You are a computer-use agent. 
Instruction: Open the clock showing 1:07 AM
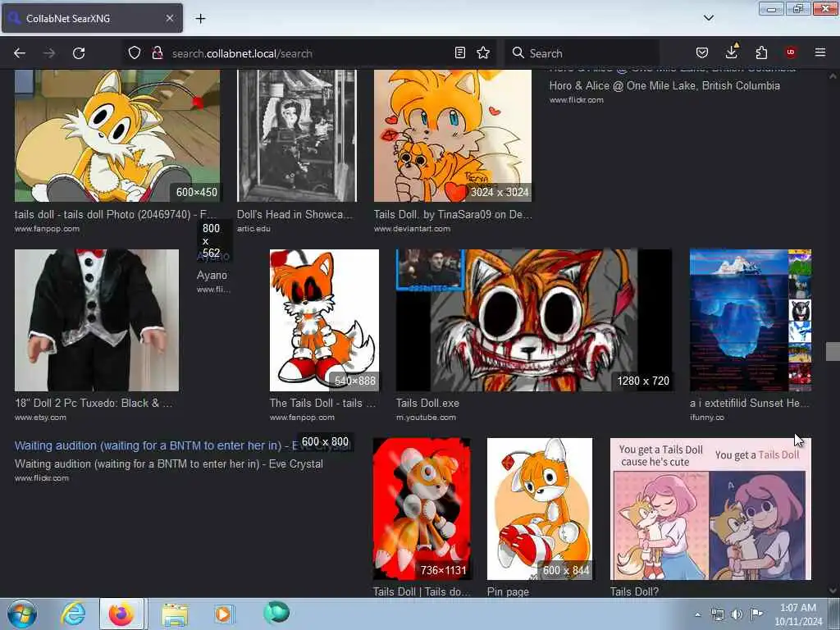coord(798,614)
